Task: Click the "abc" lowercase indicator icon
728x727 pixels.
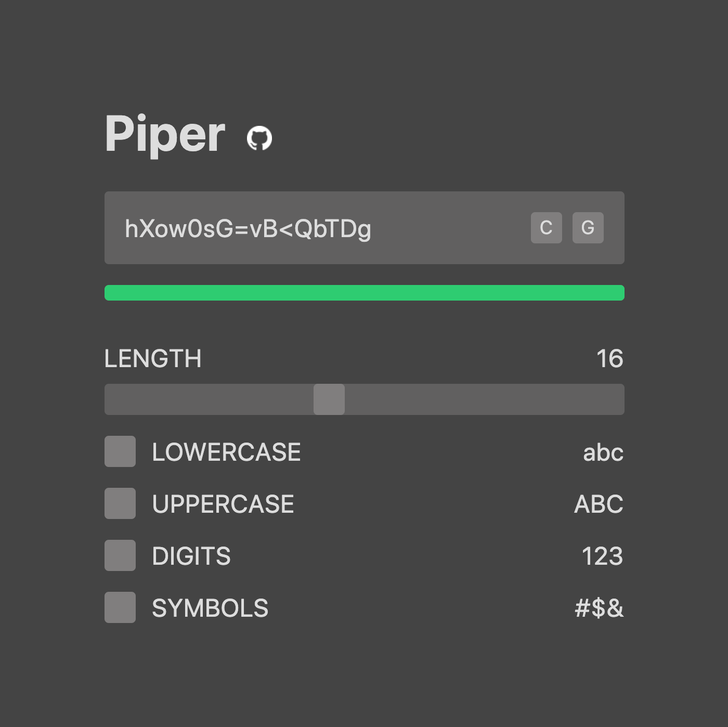Action: pos(603,452)
